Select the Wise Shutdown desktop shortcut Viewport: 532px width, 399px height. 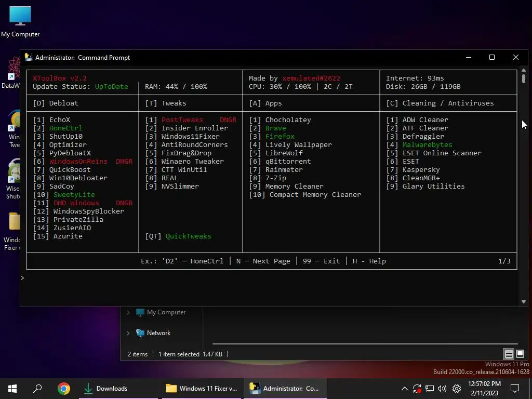tap(14, 179)
